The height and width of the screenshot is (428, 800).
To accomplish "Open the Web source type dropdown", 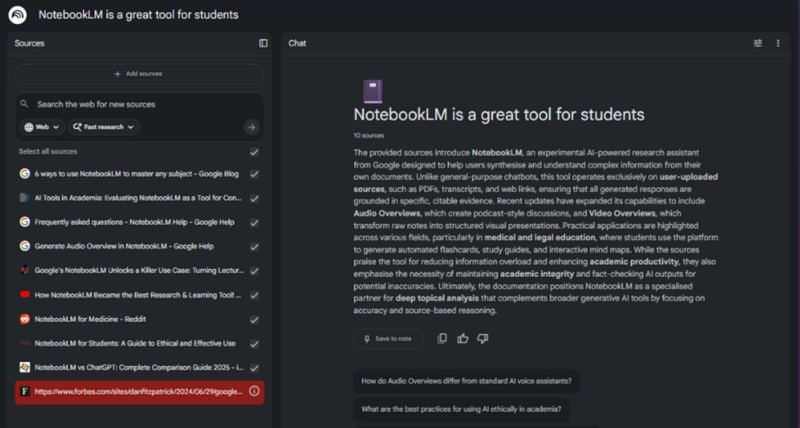I will click(42, 128).
